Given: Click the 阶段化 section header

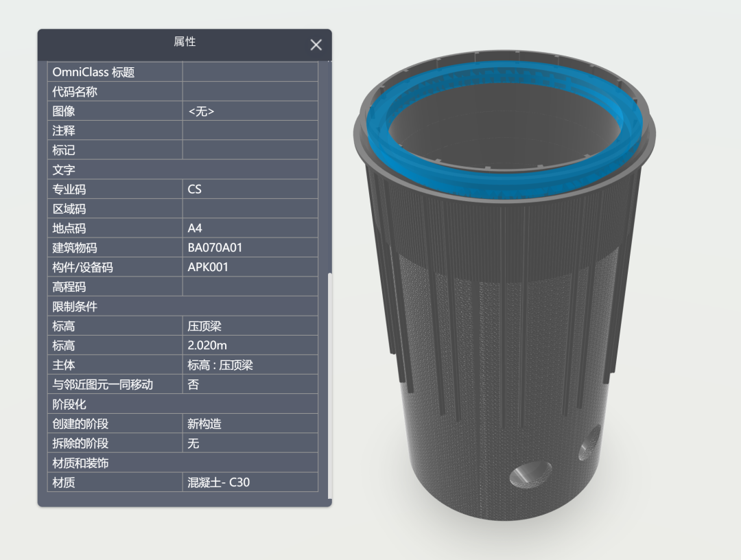Looking at the screenshot, I should pyautogui.click(x=183, y=404).
